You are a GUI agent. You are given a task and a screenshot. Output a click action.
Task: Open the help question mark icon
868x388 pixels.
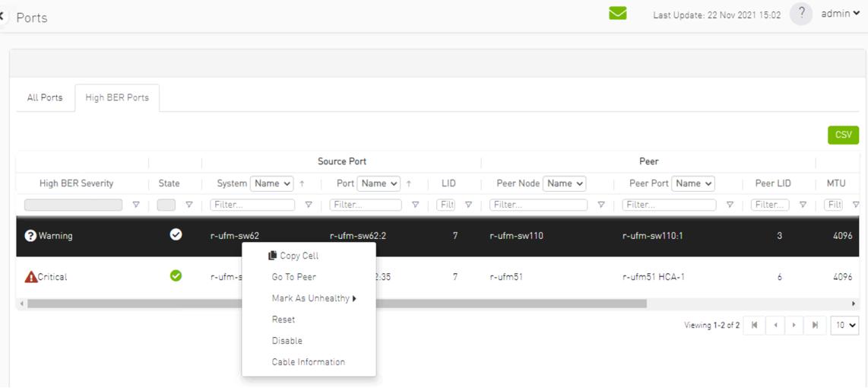point(801,14)
